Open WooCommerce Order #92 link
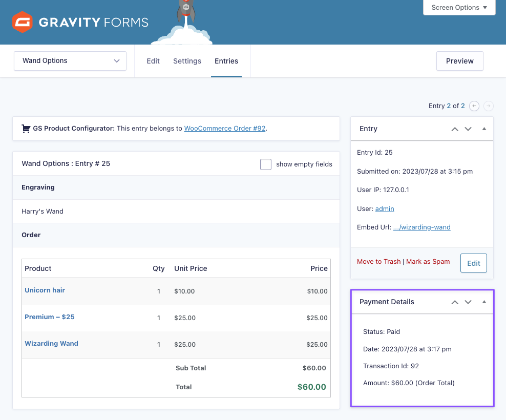The height and width of the screenshot is (420, 506). click(x=225, y=128)
